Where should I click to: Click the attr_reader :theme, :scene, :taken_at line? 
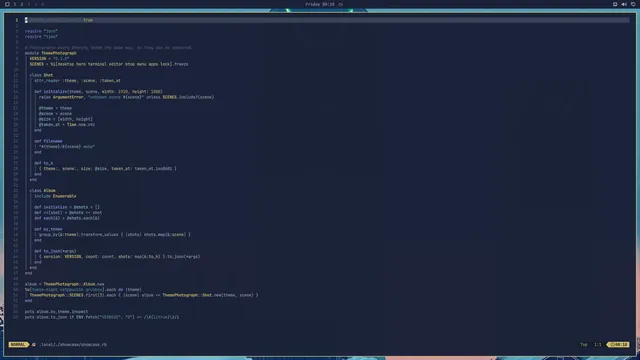(x=77, y=80)
